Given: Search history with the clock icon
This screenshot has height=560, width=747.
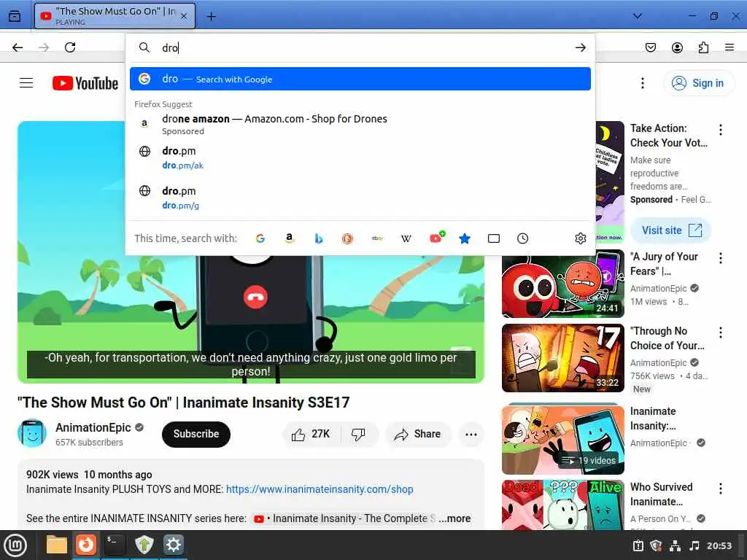Looking at the screenshot, I should [x=522, y=238].
